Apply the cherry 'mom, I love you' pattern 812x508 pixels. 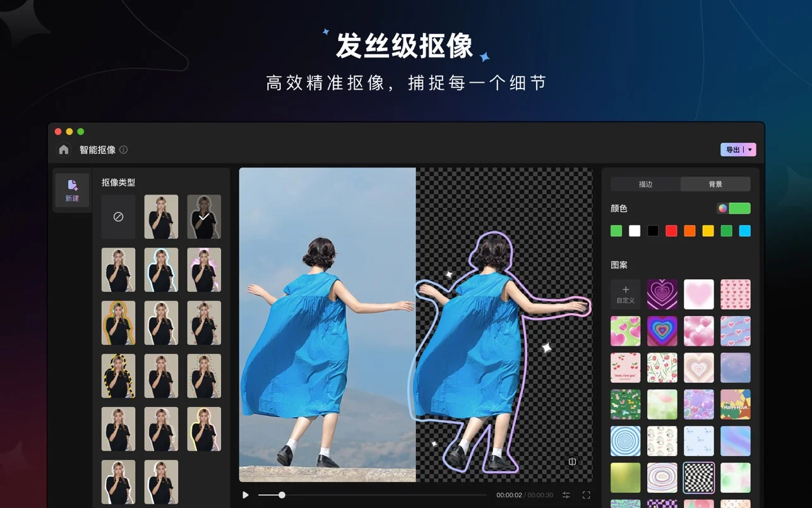tap(626, 368)
